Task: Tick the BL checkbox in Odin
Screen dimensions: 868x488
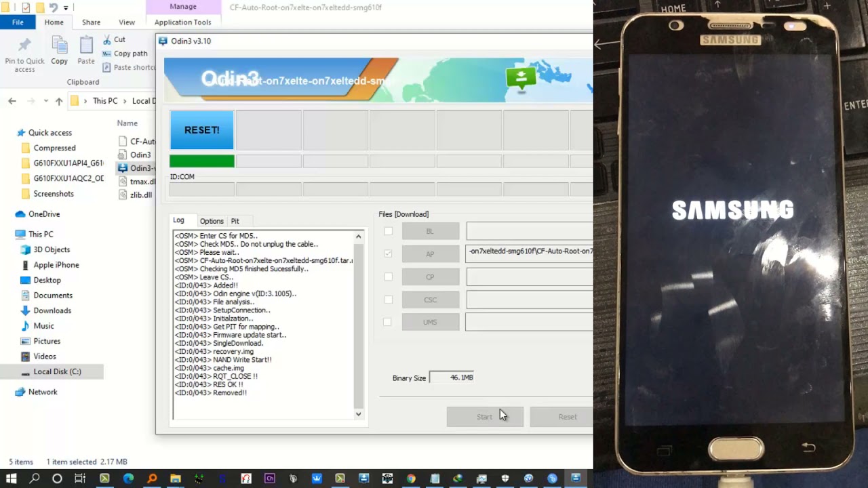Action: pyautogui.click(x=389, y=231)
